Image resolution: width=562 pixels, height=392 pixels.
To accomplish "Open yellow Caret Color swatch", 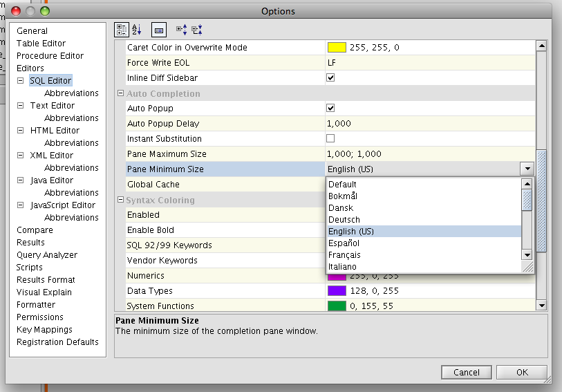I will [337, 47].
